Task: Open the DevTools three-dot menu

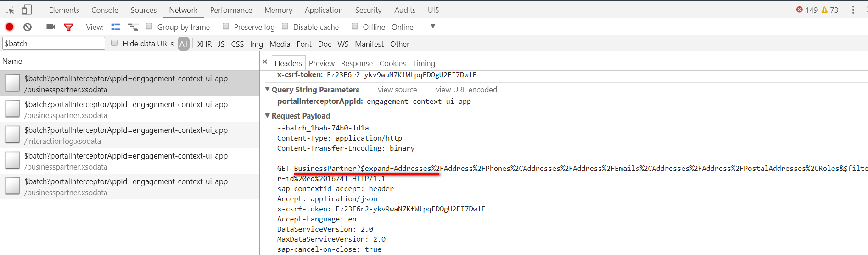Action: tap(853, 10)
